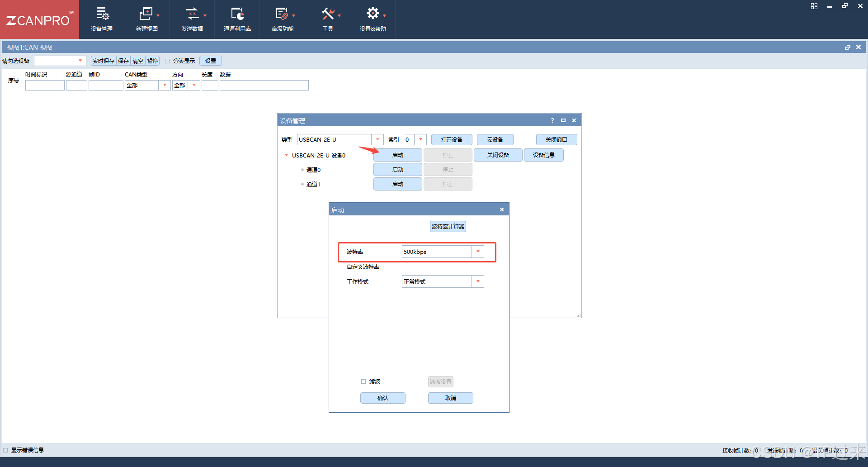Collapse the USBCAN-2E-U 设备0 tree node
The width and height of the screenshot is (868, 467).
tap(286, 155)
